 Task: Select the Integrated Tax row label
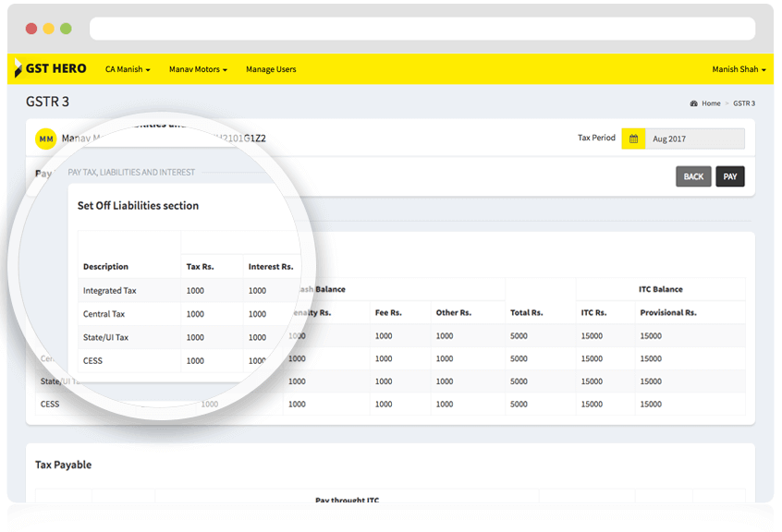point(110,290)
